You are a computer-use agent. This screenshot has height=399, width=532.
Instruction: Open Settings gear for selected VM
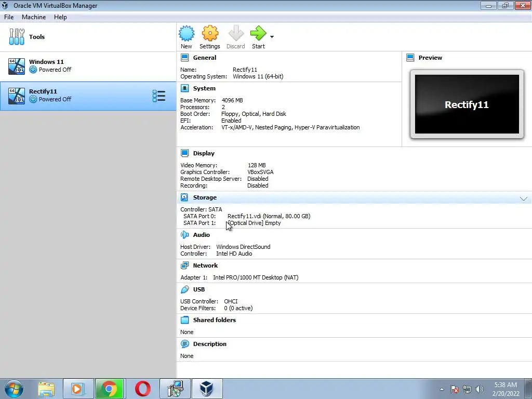click(x=210, y=33)
